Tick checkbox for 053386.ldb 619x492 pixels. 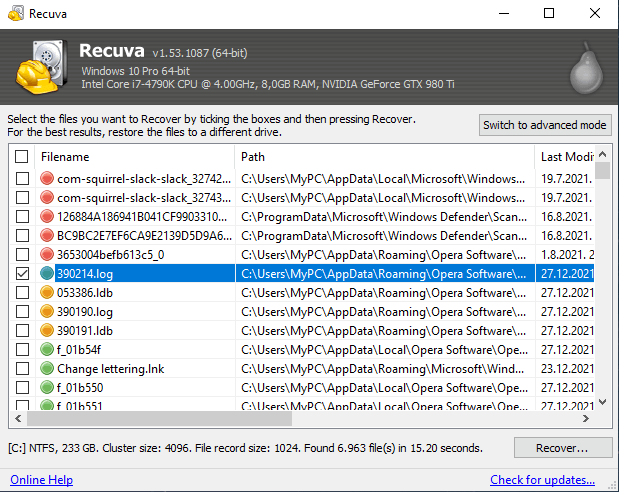[23, 292]
